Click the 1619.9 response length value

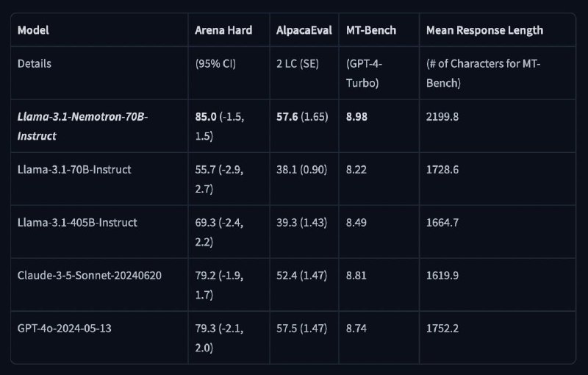pos(442,275)
